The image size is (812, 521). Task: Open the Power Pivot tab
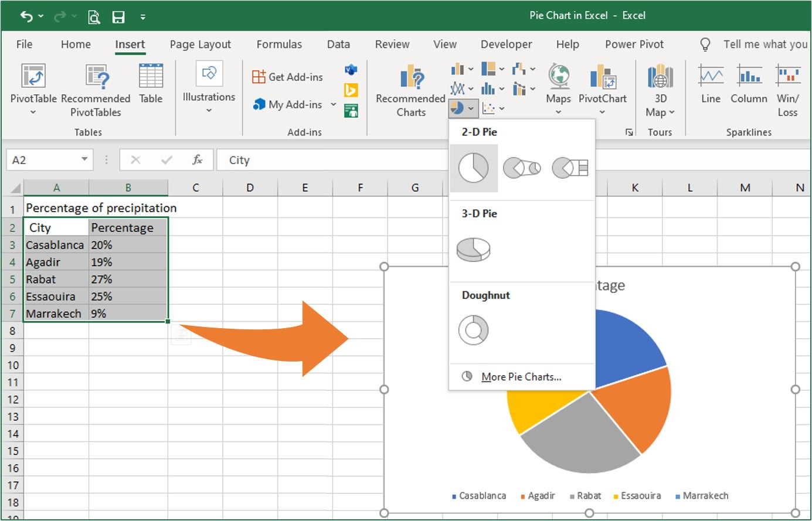(634, 44)
